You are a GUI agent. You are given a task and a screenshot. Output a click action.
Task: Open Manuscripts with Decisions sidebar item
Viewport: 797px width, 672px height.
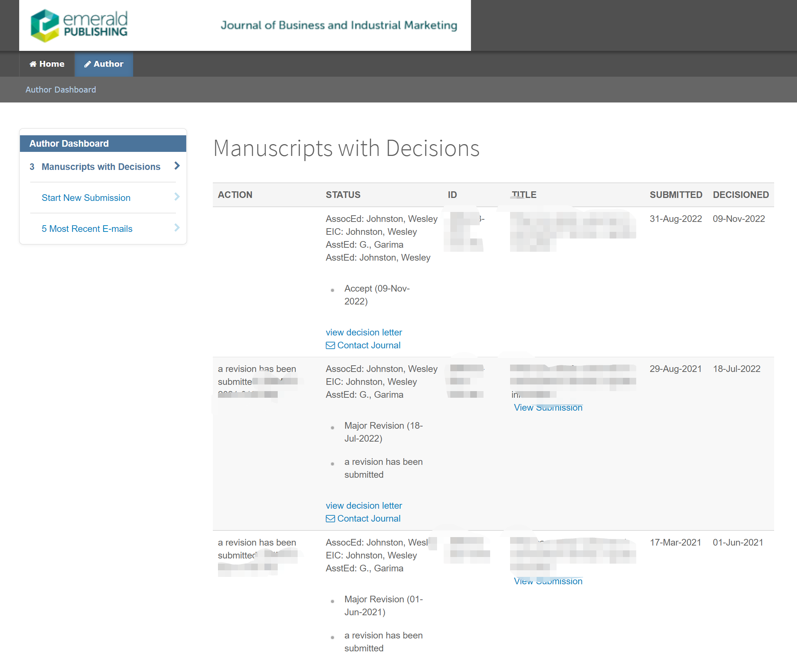pyautogui.click(x=101, y=167)
